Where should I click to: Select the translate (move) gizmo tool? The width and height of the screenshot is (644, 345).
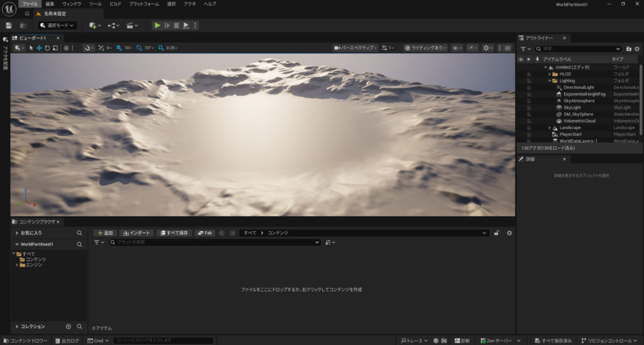coord(39,48)
